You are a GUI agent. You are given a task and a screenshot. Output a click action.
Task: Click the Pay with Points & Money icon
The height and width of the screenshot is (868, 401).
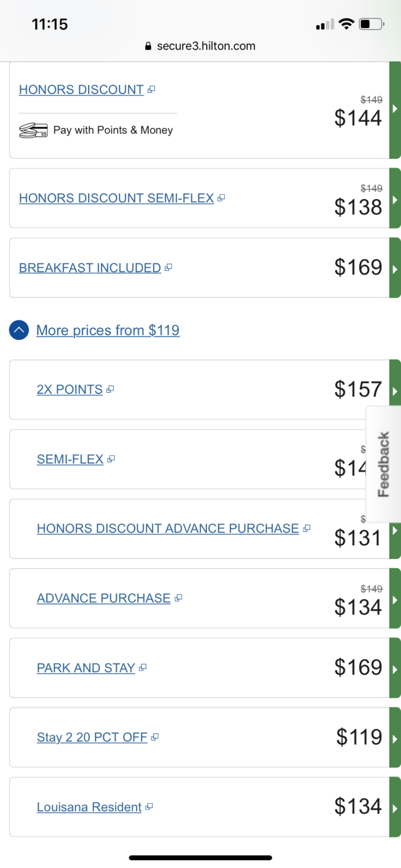pos(33,130)
